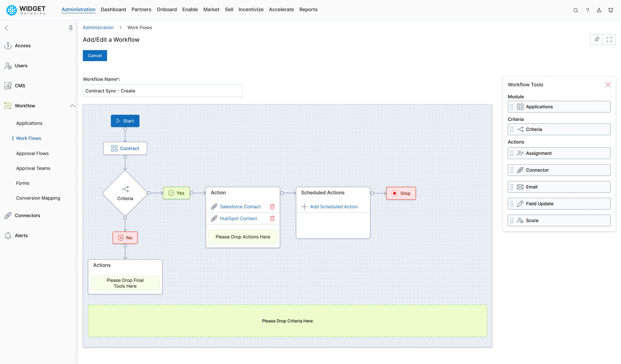Collapse sidebar with back arrow
The image size is (621, 364).
[6, 28]
